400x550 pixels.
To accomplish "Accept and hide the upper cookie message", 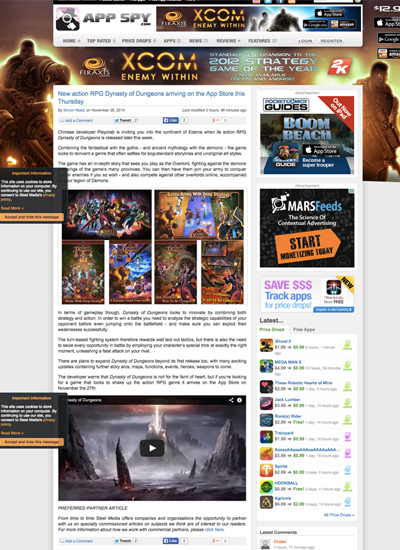I will (32, 217).
